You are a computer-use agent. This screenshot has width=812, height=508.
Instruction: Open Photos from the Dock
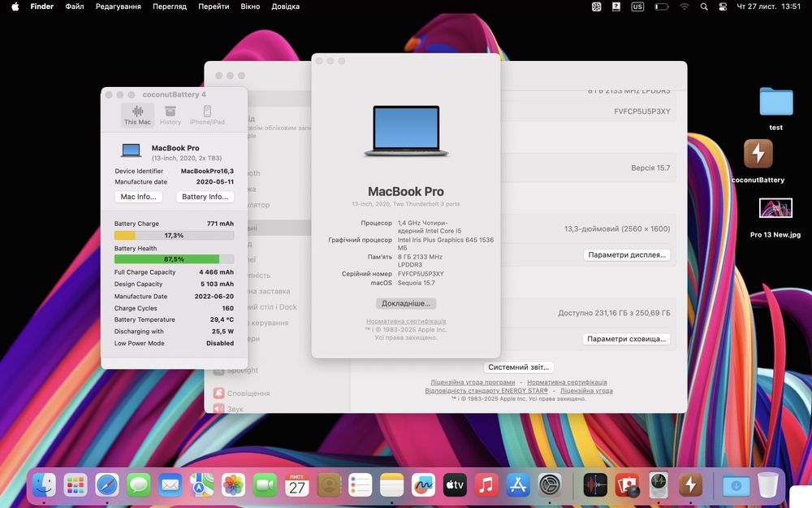pos(234,485)
